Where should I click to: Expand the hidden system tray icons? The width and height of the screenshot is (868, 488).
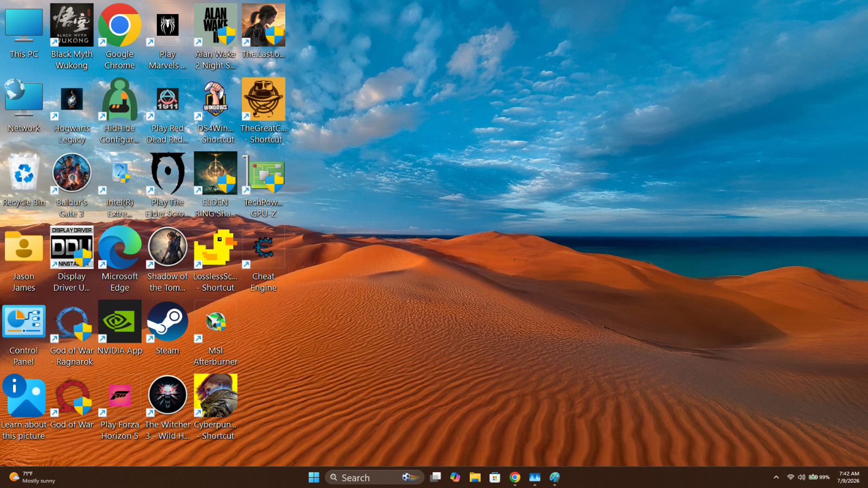click(776, 477)
